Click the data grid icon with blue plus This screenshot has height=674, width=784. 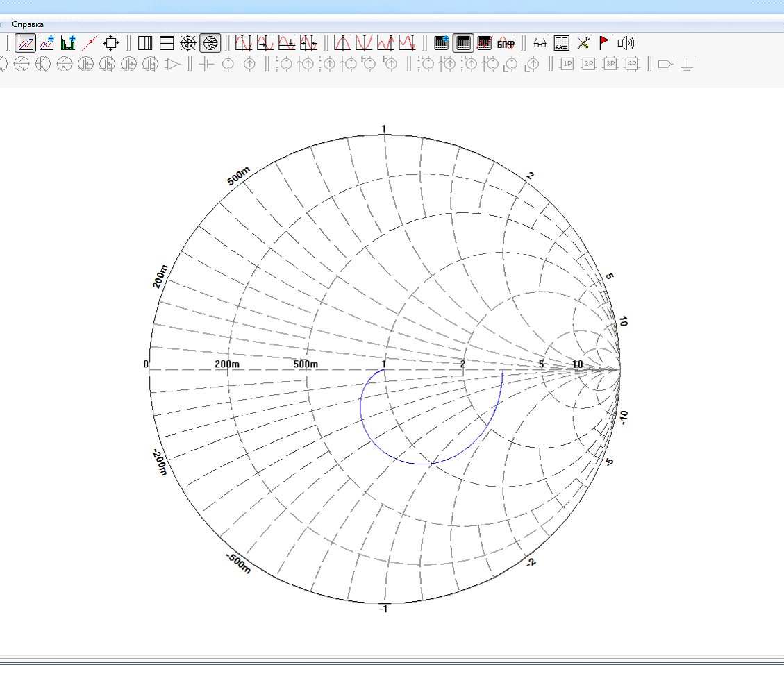pos(442,43)
